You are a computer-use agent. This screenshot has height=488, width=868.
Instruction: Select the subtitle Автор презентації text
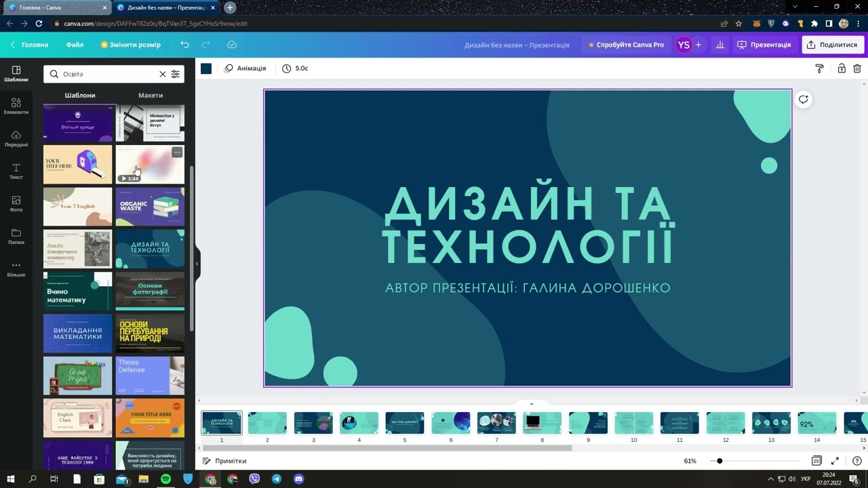point(528,288)
